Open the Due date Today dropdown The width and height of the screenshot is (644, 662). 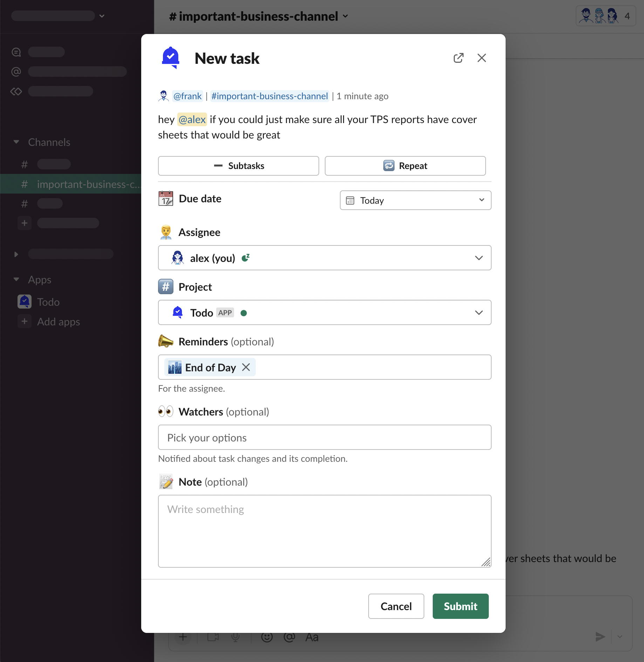415,200
